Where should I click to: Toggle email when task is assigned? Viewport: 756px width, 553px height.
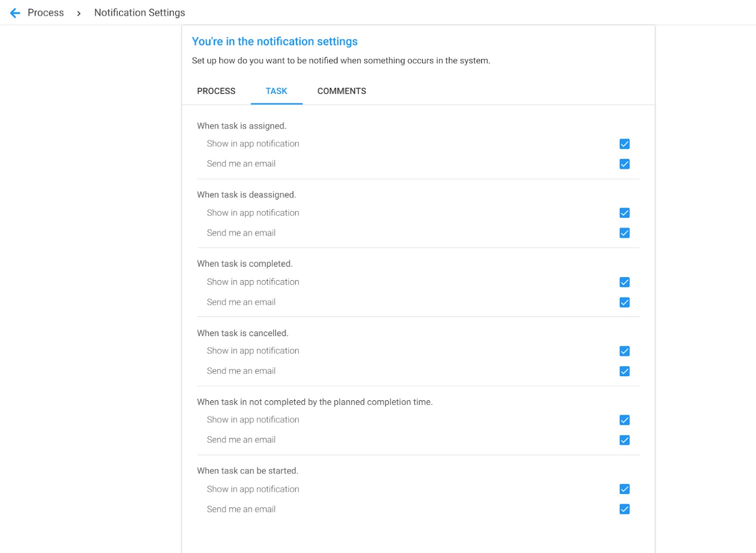[x=625, y=164]
